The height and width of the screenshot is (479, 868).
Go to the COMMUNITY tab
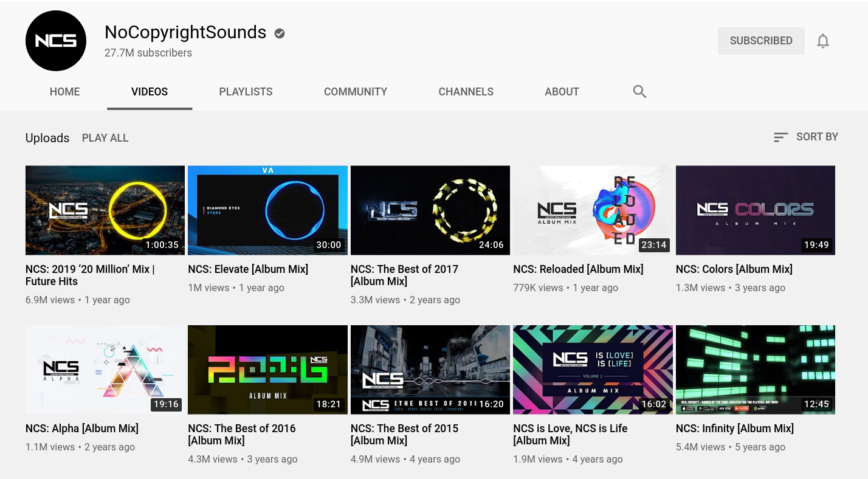coord(356,92)
